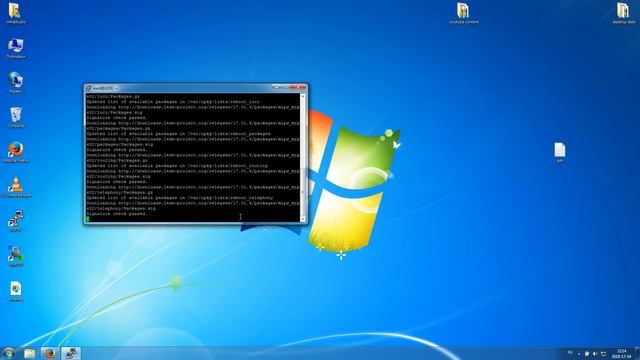Open the Windows Start menu

coord(9,353)
